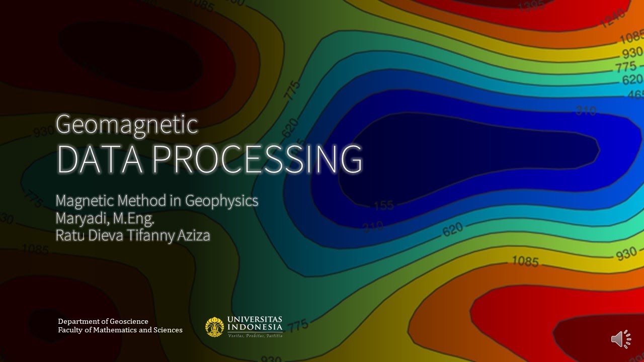
Task: Select the 'Geomagnetic' title line
Action: [127, 124]
